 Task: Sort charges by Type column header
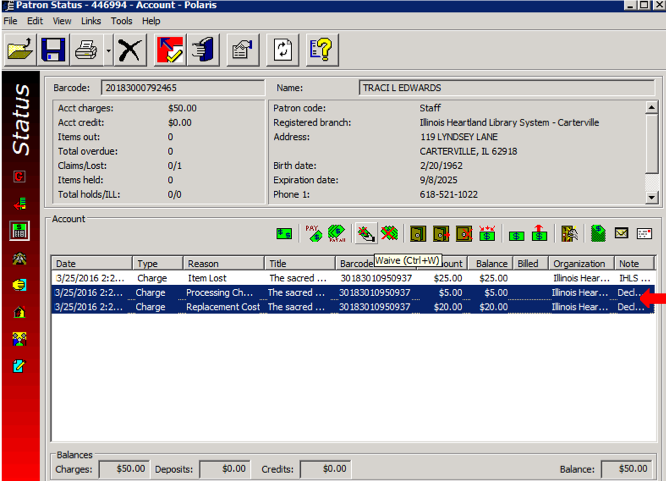pos(158,263)
